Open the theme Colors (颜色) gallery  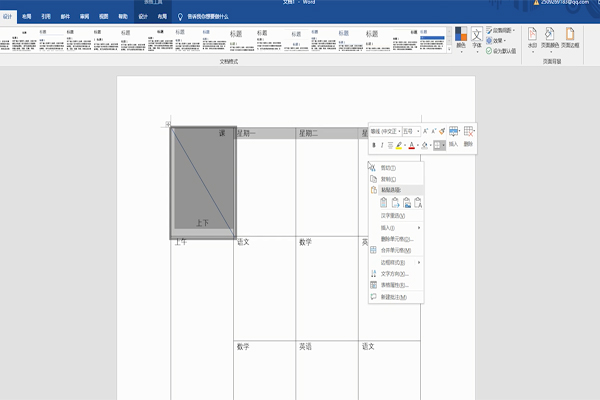pyautogui.click(x=461, y=39)
